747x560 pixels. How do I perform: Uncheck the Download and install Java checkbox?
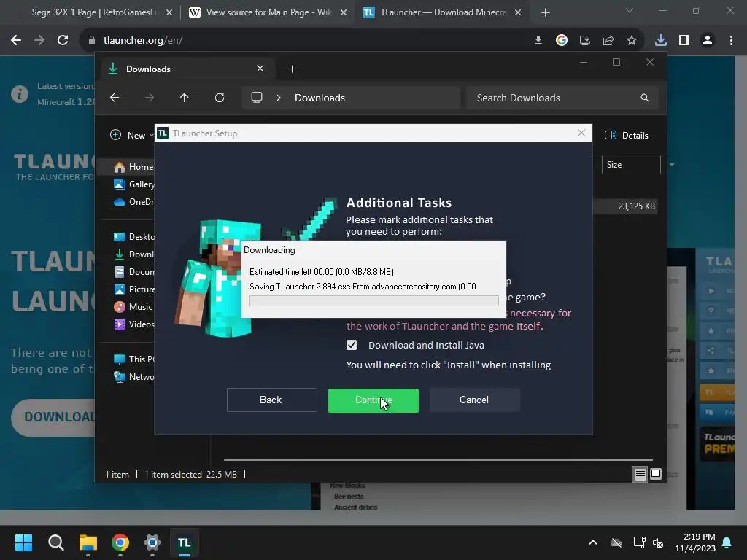point(352,345)
